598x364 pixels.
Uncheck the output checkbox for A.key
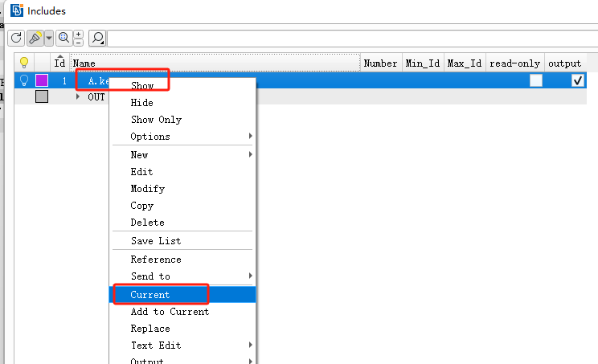coord(577,80)
